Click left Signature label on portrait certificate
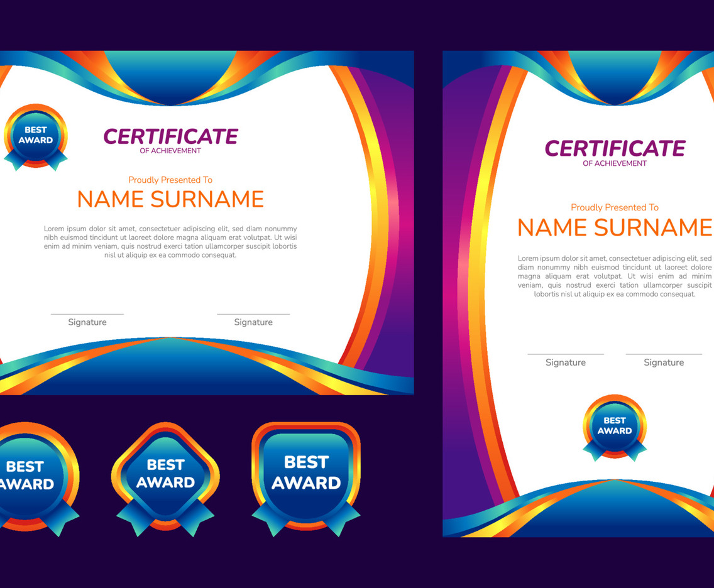Screen dimensions: 714x588 coord(566,362)
